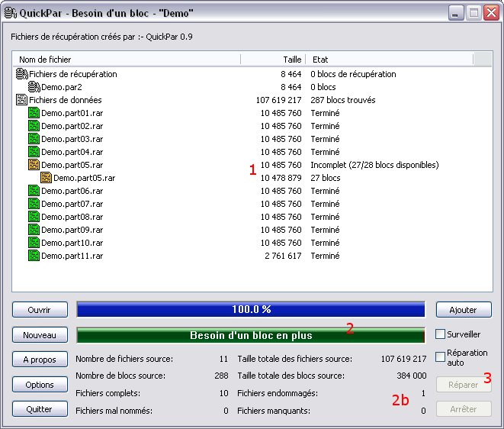Click the Nouveau button

click(x=40, y=335)
